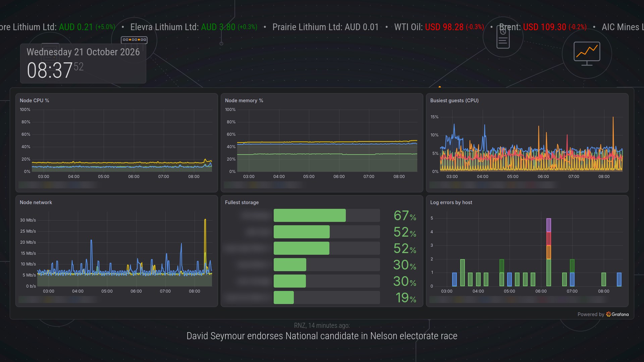Select the 19% storage usage bar
644x362 pixels.
[x=284, y=298]
